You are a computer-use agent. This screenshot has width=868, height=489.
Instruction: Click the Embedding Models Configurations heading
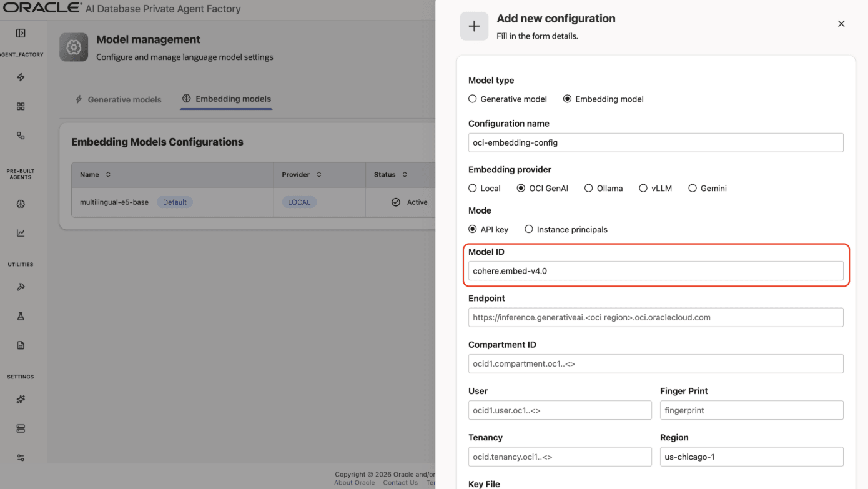[x=157, y=142]
